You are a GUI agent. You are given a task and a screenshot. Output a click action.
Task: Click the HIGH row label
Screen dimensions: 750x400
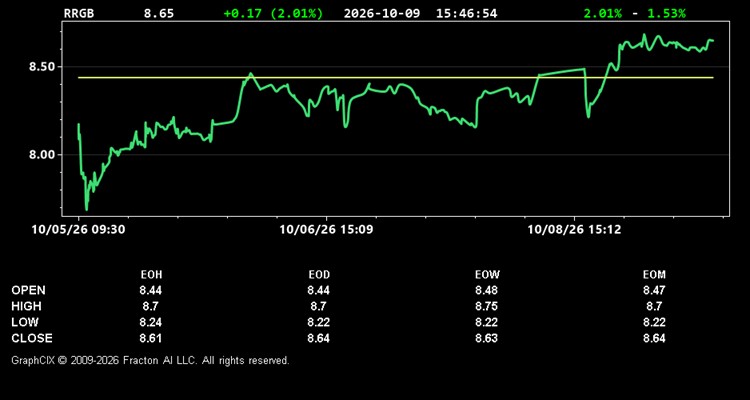click(x=26, y=306)
